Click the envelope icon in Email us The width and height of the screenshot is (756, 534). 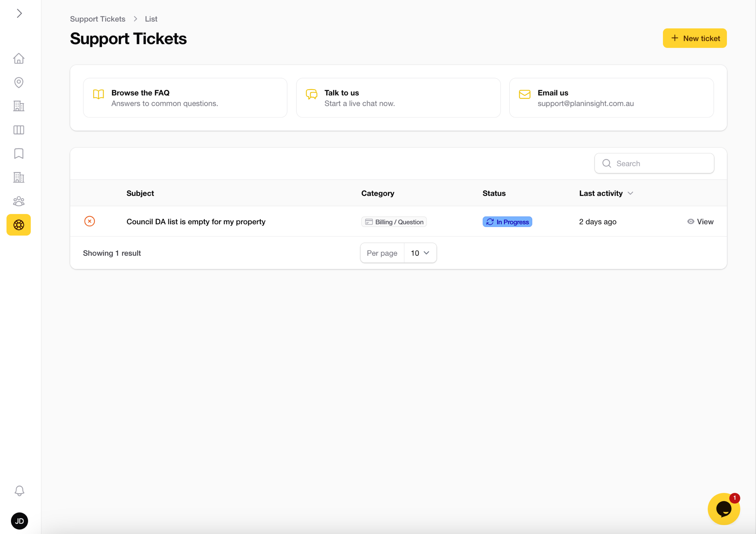pos(525,94)
